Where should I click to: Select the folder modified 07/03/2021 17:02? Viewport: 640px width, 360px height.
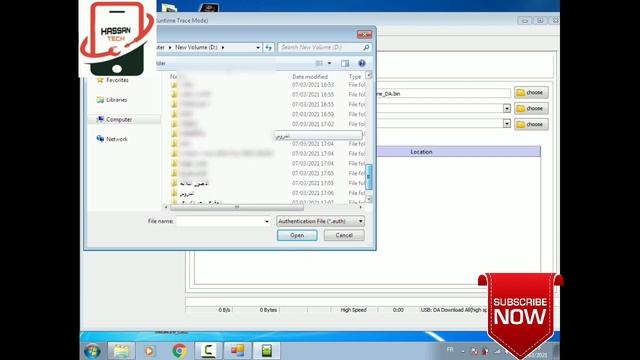267,124
